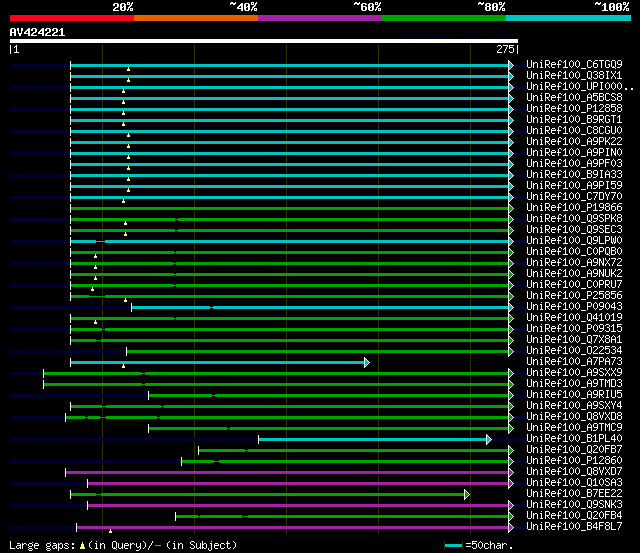Click the cyan 50char scale legend bar
This screenshot has width=640, height=553.
pos(453,545)
